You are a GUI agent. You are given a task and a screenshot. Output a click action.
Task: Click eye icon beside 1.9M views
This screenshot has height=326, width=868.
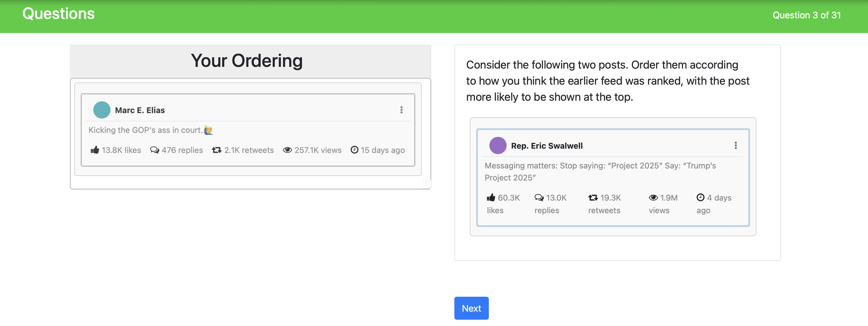click(x=653, y=198)
